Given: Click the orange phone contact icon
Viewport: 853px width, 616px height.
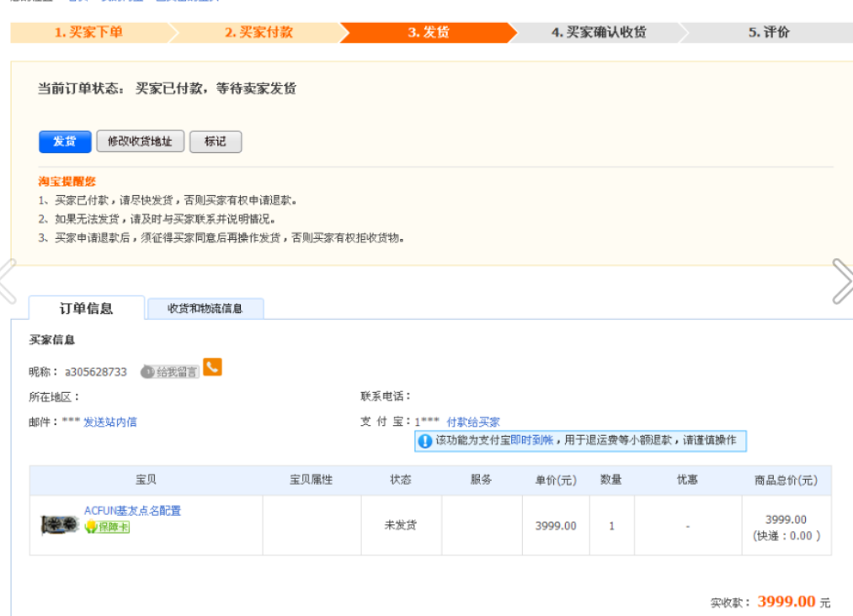Looking at the screenshot, I should (212, 367).
